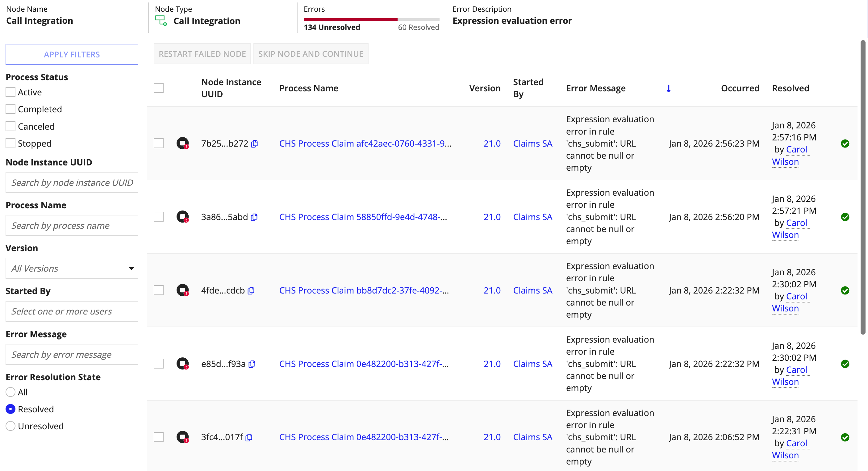Click the sort arrow beside Error Message
The image size is (868, 471).
point(669,89)
